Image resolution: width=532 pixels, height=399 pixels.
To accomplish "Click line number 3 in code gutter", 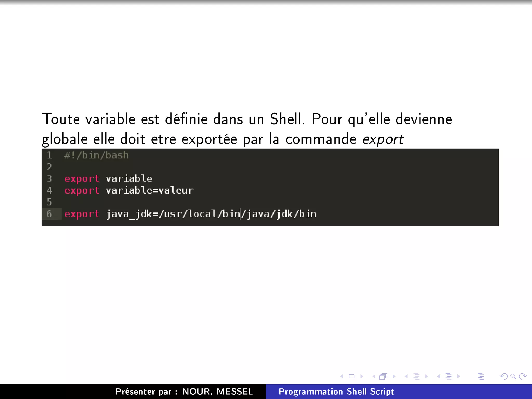I will point(49,178).
